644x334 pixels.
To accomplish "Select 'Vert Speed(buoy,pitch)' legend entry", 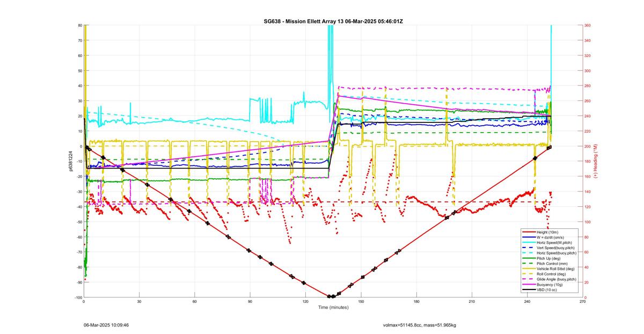I will 555,248.
